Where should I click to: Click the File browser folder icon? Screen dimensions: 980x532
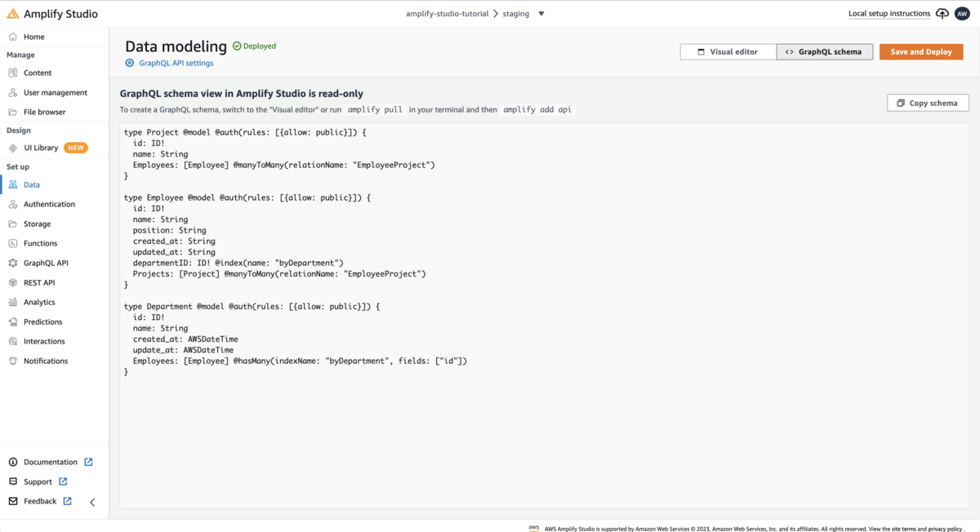(13, 112)
